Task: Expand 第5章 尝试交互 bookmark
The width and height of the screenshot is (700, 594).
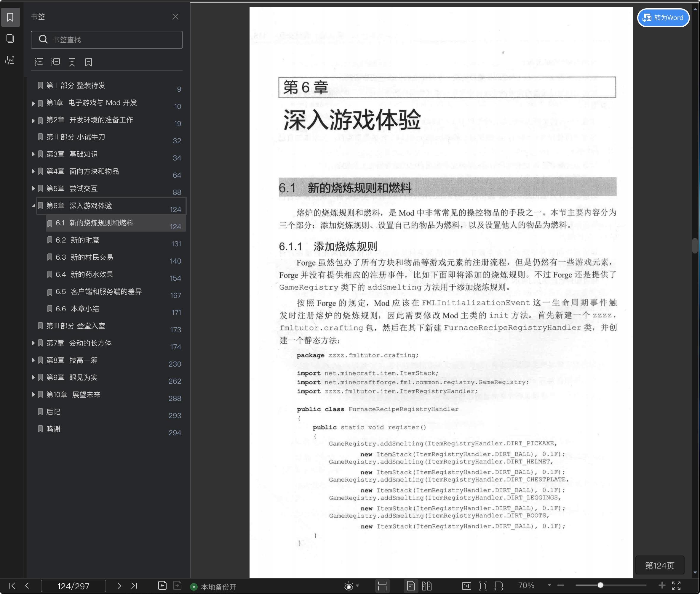Action: pyautogui.click(x=33, y=189)
